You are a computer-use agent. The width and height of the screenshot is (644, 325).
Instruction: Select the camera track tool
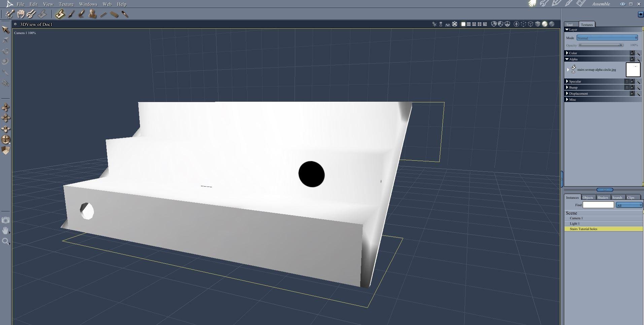click(x=6, y=107)
